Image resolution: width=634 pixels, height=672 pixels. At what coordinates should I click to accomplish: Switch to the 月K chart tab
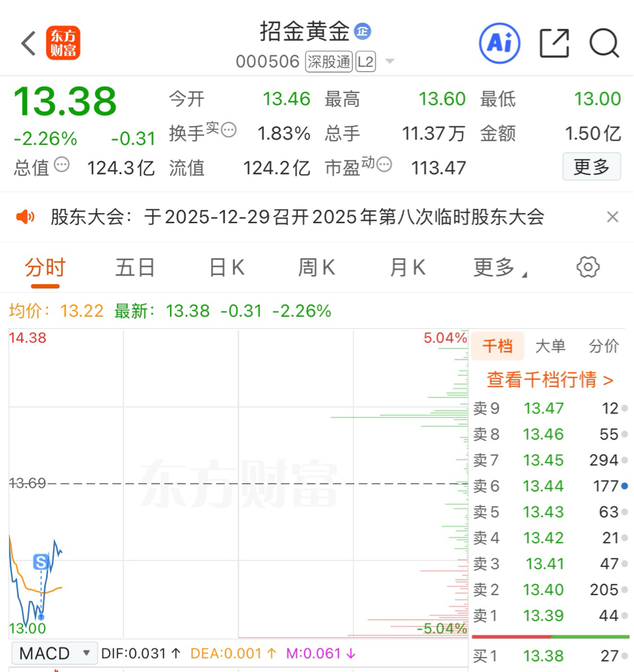coord(408,268)
